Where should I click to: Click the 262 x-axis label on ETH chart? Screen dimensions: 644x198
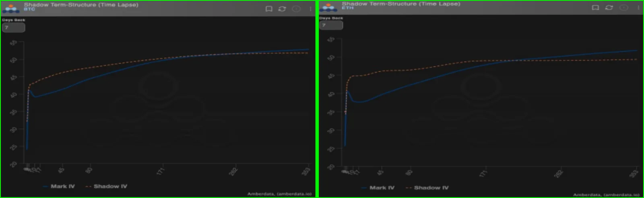click(558, 174)
